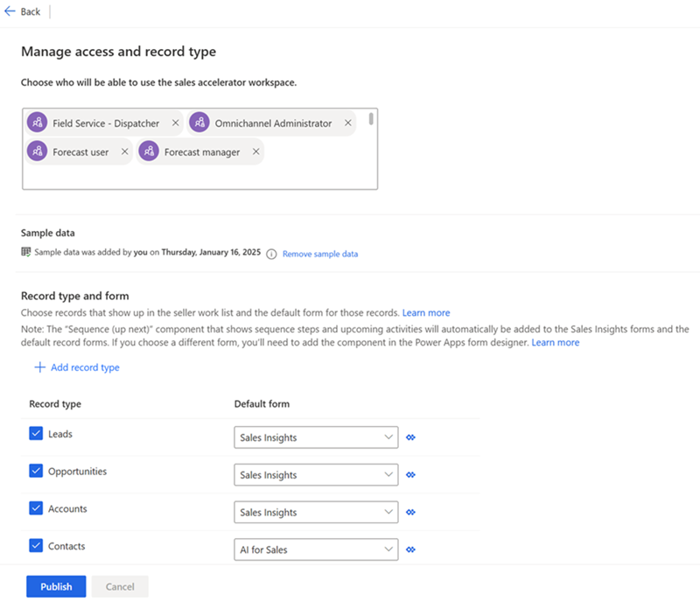This screenshot has width=700, height=602.
Task: Open the Accounts default form dropdown
Action: (x=316, y=512)
